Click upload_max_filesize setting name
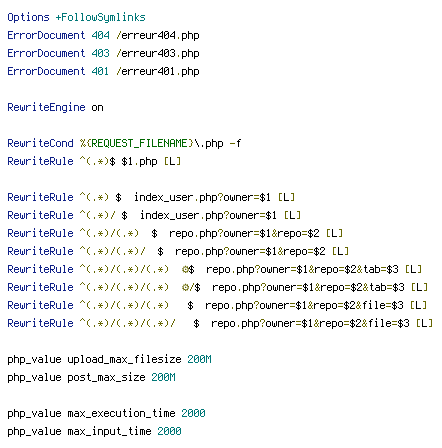This screenshot has width=442, height=448. click(124, 359)
